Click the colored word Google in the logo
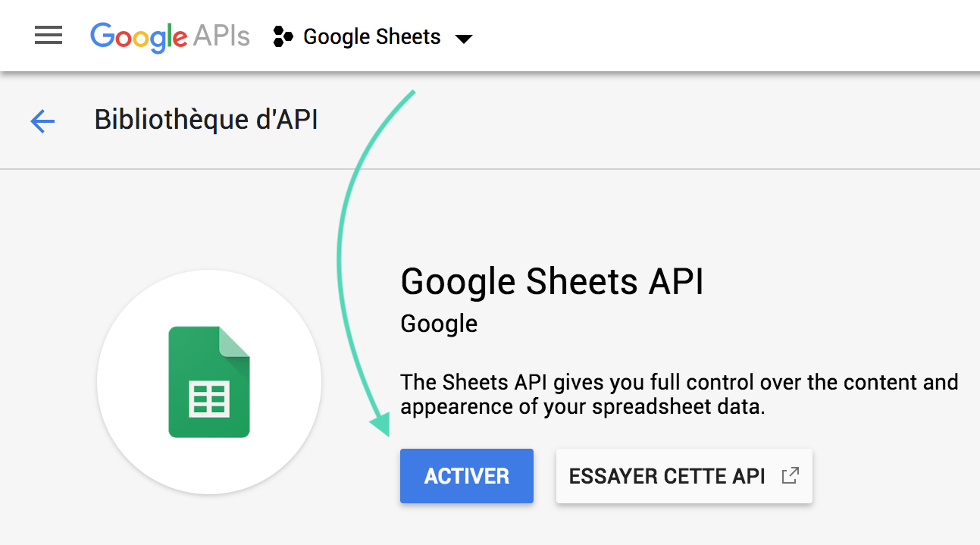Image resolution: width=980 pixels, height=545 pixels. 139,36
